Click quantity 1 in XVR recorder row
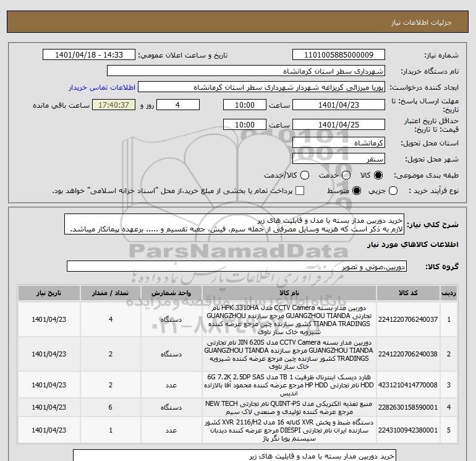 (111, 430)
